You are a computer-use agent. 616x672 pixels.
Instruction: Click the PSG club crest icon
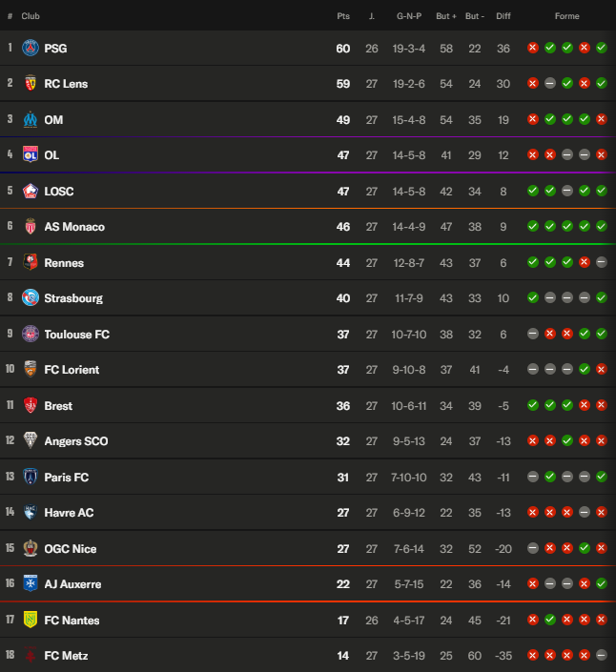(31, 48)
